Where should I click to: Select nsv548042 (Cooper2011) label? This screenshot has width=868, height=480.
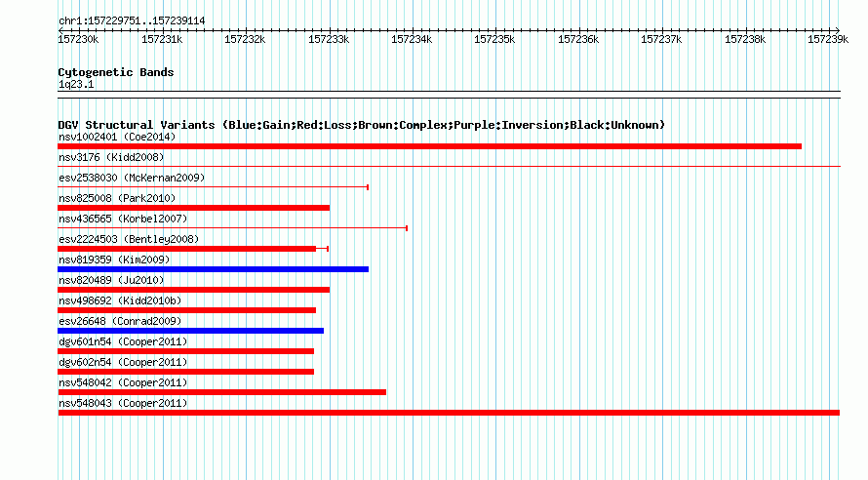pos(123,382)
